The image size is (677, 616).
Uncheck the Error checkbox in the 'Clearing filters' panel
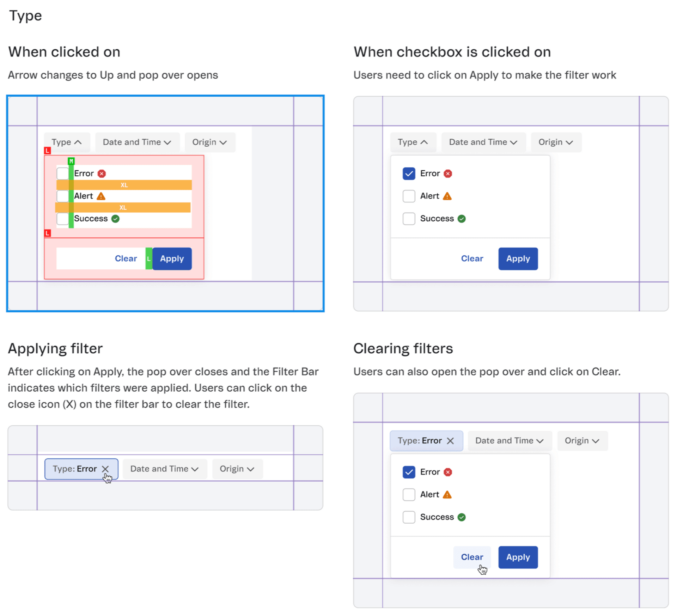409,472
